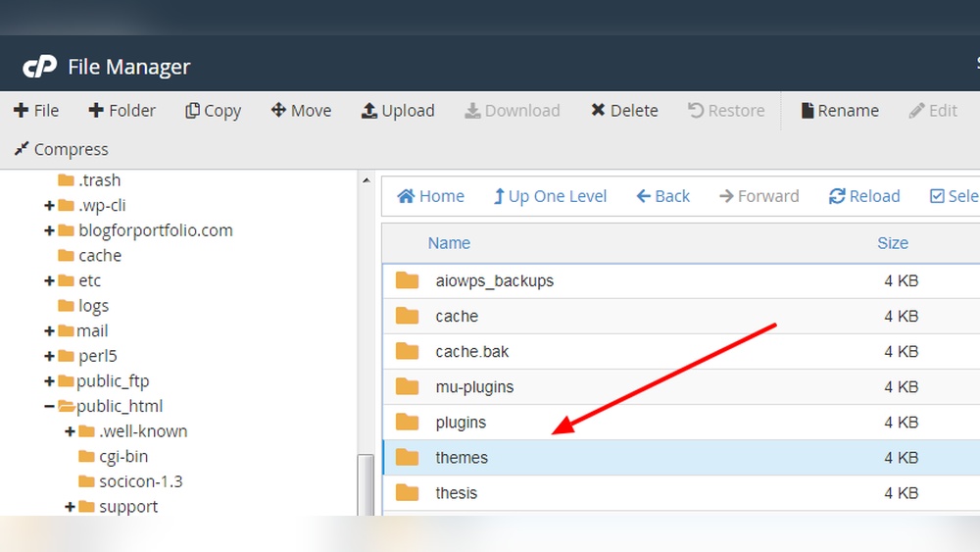Click the thesis folder icon
Viewport: 980px width, 552px height.
tap(407, 492)
